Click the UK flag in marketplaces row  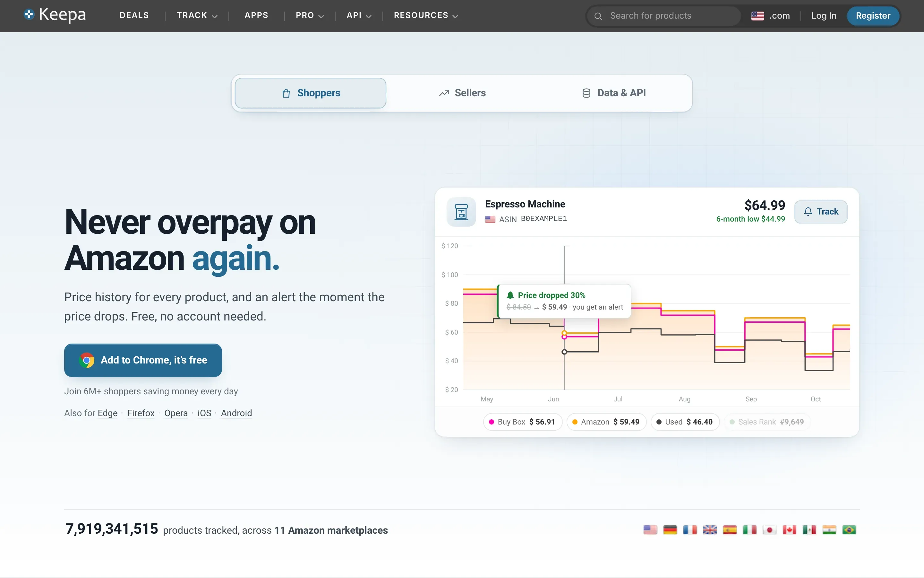[x=710, y=530]
